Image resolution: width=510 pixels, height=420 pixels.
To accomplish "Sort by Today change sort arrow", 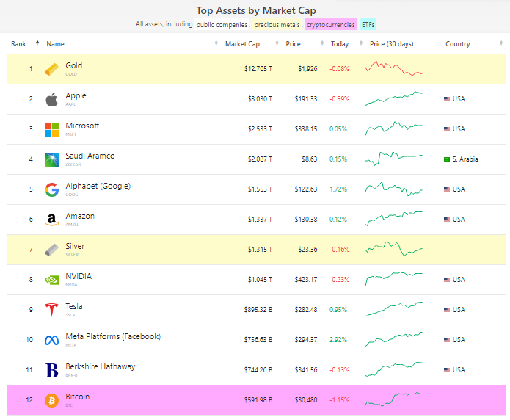I will point(361,43).
